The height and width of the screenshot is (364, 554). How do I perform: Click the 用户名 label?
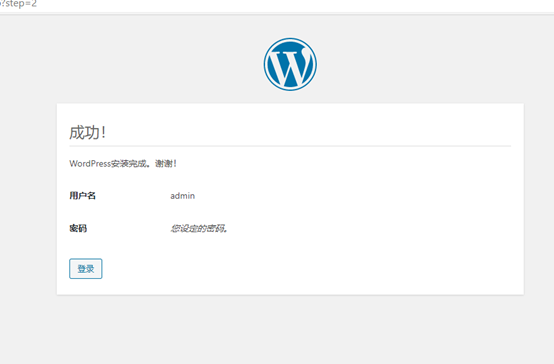pos(82,195)
